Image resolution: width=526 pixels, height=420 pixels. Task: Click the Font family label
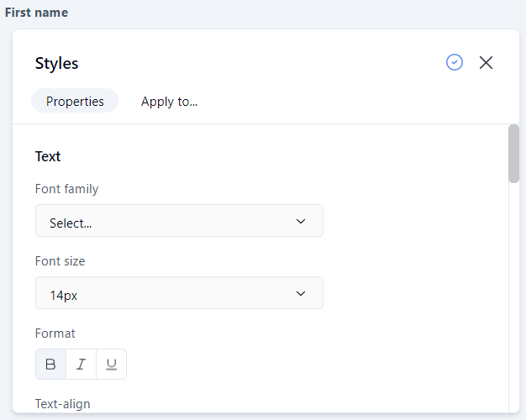tap(66, 189)
